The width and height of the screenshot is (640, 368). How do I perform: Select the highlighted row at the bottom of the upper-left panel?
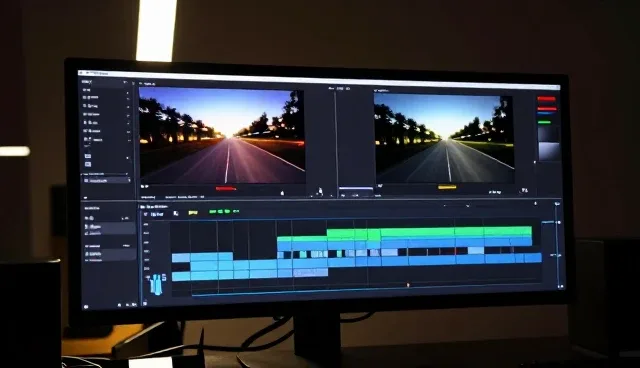click(x=106, y=180)
